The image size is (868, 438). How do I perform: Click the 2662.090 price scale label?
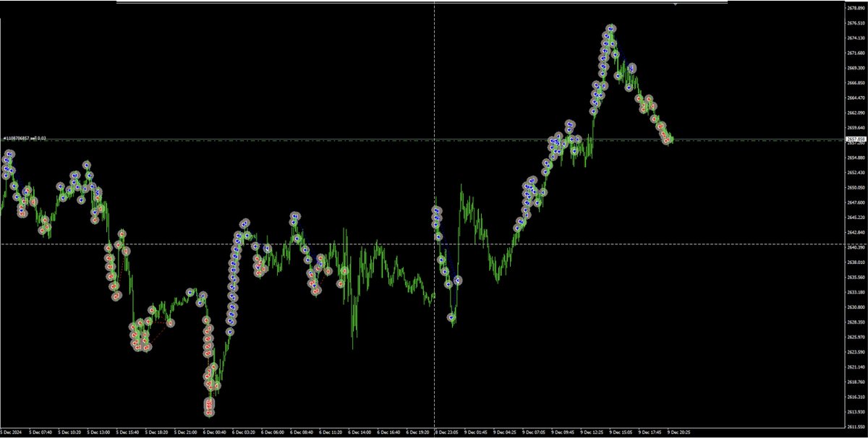point(856,113)
